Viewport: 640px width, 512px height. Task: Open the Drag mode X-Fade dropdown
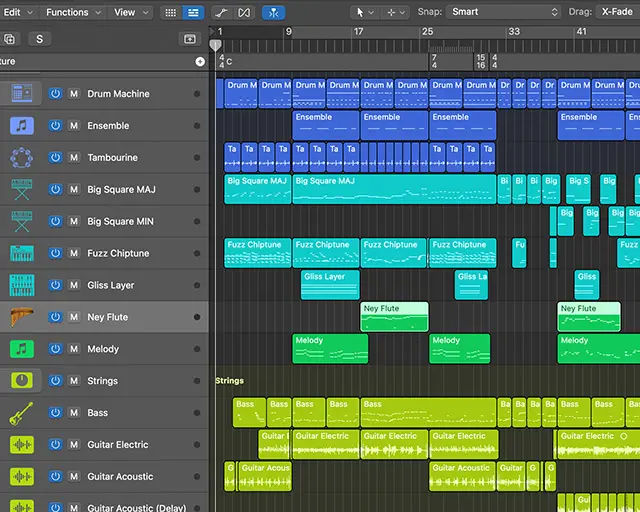click(617, 12)
